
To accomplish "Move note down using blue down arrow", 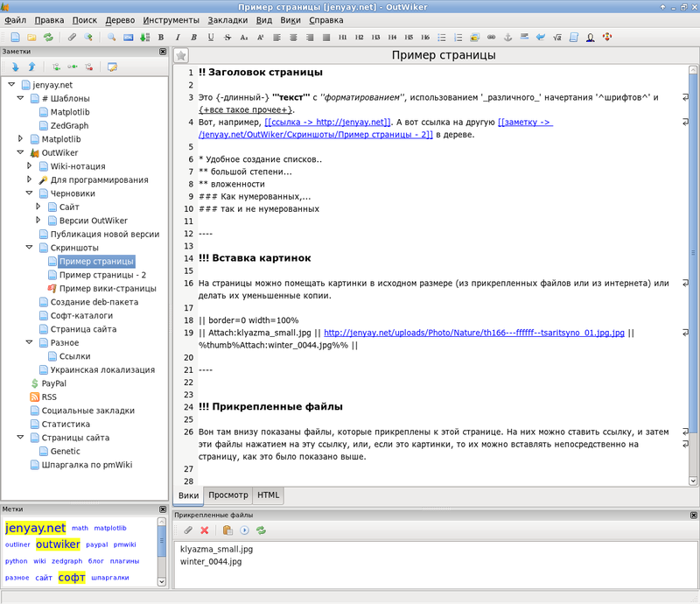I will 15,67.
